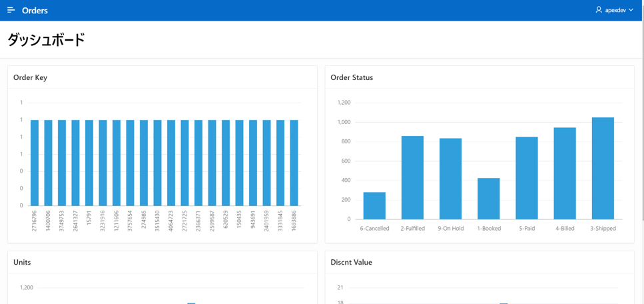This screenshot has height=304, width=644.
Task: Click the Discnt Value panel title
Action: [351, 262]
